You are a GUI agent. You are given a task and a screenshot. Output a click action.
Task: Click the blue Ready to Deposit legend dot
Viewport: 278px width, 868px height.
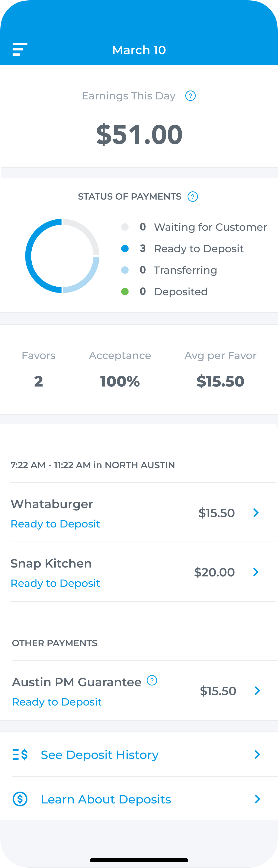(125, 248)
